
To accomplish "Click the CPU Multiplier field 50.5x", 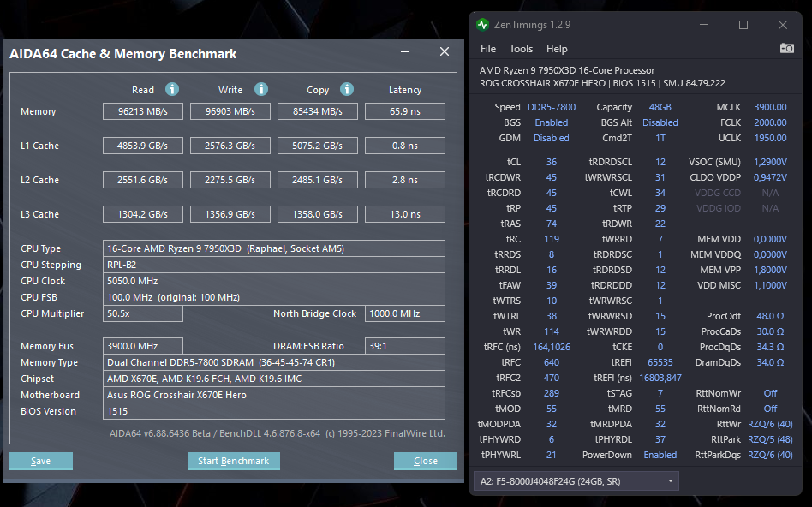I will pyautogui.click(x=143, y=313).
